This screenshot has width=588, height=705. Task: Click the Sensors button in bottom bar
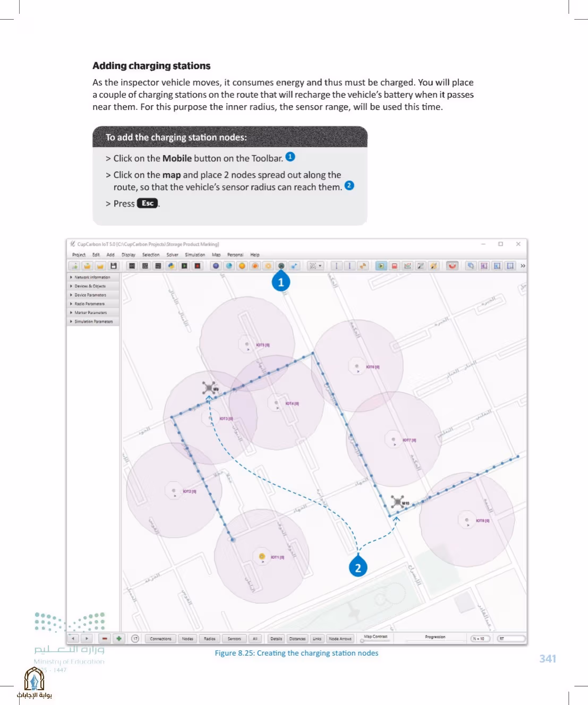click(234, 639)
